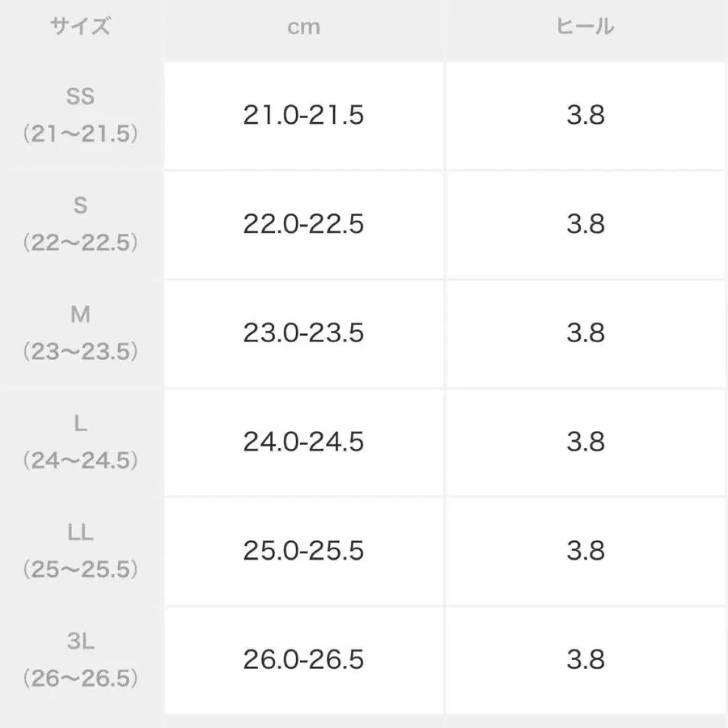Click the ヒール column header
The width and height of the screenshot is (728, 728).
[586, 27]
